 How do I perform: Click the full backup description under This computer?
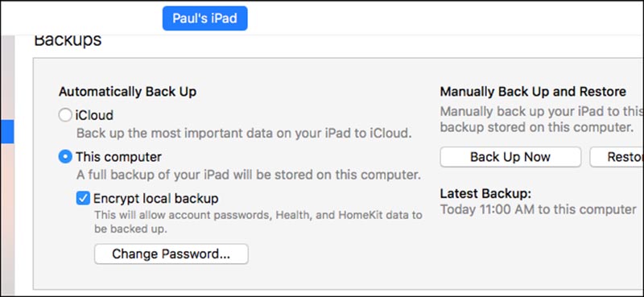pos(249,175)
